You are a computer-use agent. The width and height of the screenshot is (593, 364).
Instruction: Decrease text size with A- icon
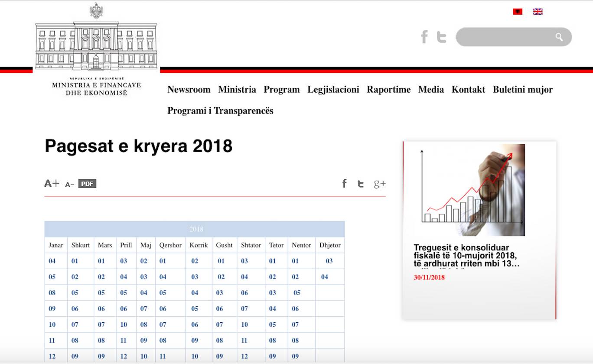click(69, 185)
